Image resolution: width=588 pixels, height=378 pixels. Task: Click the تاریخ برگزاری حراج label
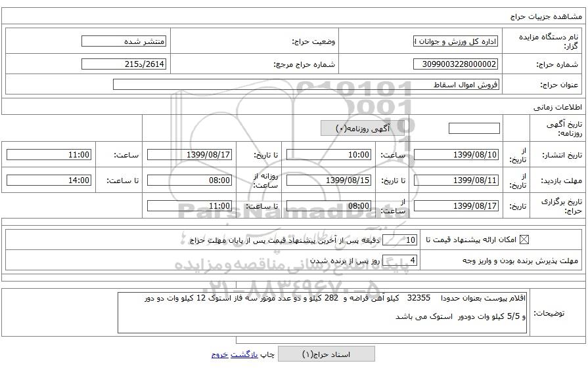562,206
